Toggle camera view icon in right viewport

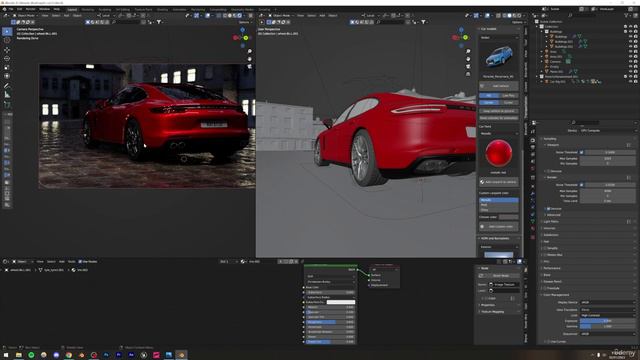point(468,66)
